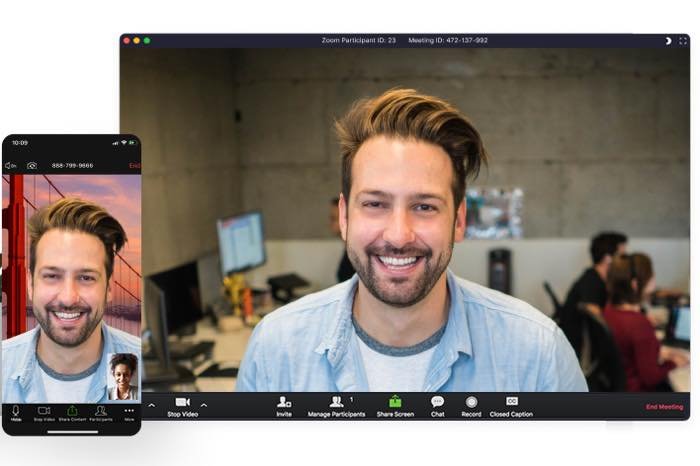
Task: Close the Zoom window with red button
Action: (x=127, y=41)
